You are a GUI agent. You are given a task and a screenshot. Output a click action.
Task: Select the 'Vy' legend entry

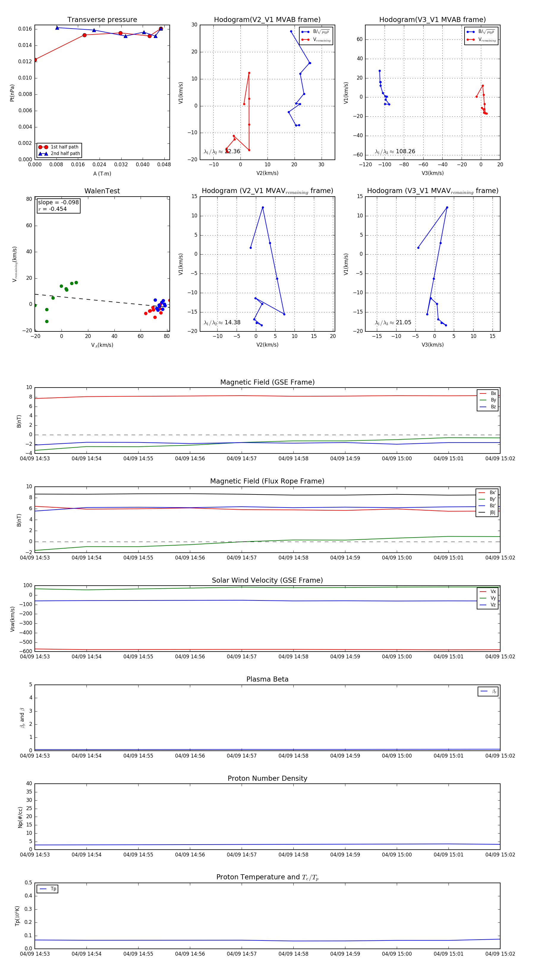click(x=488, y=598)
